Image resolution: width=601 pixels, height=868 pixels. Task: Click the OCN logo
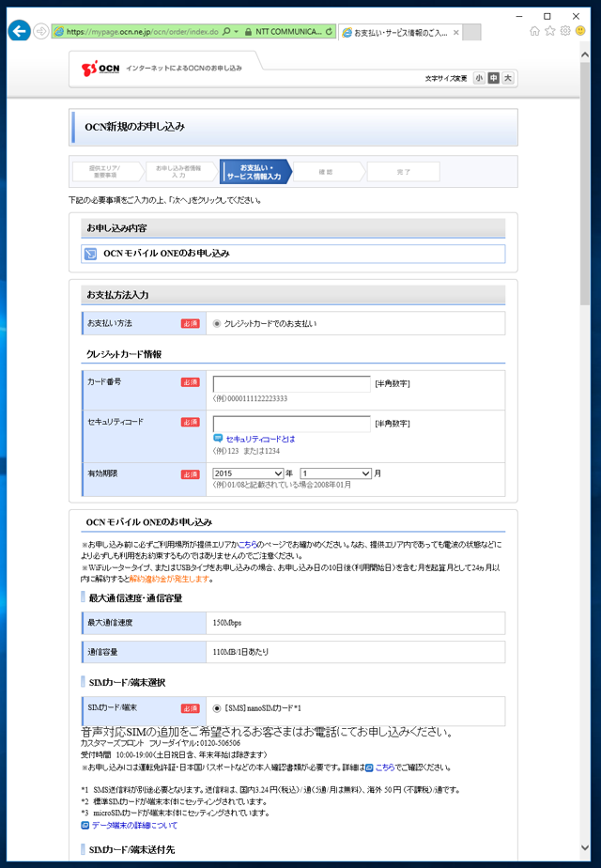tap(100, 68)
